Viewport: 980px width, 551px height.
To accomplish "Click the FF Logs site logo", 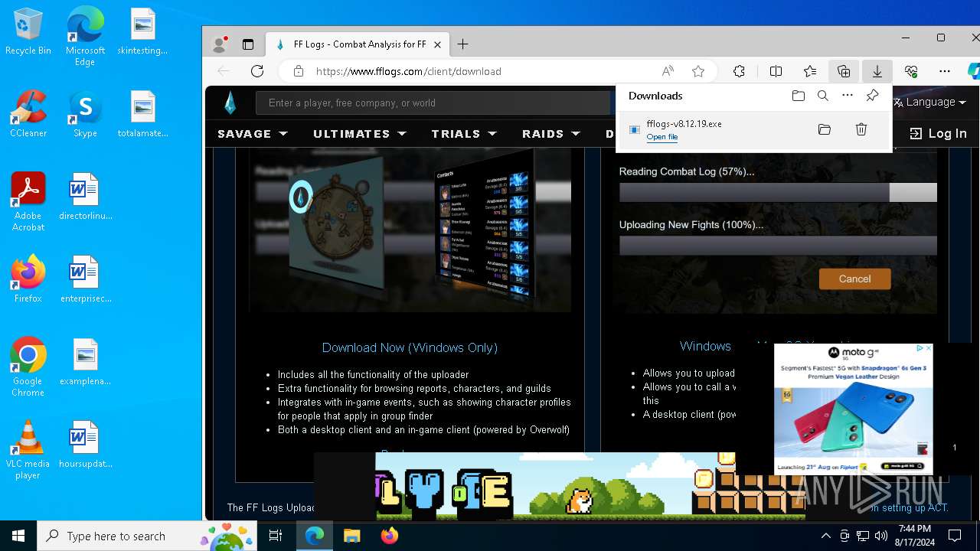I will tap(230, 103).
